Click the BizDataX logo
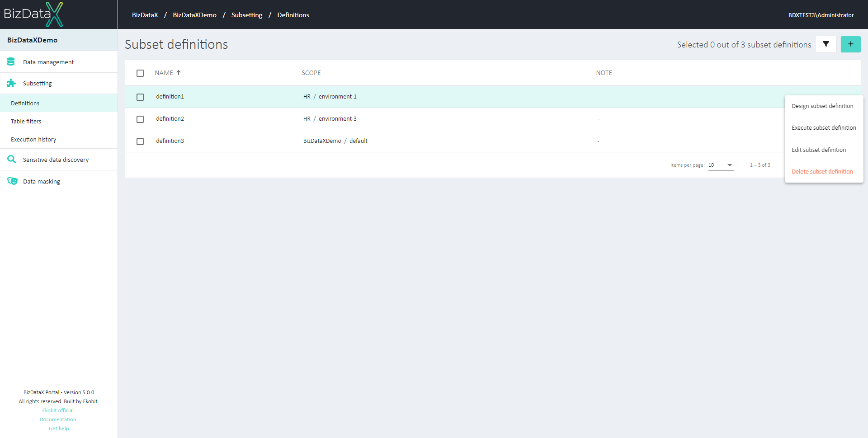 tap(33, 14)
